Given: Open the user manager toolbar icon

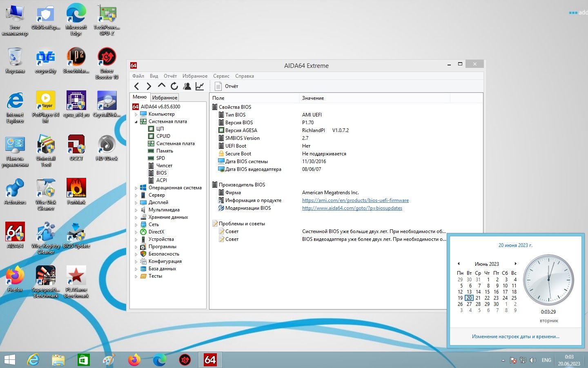Looking at the screenshot, I should [187, 86].
